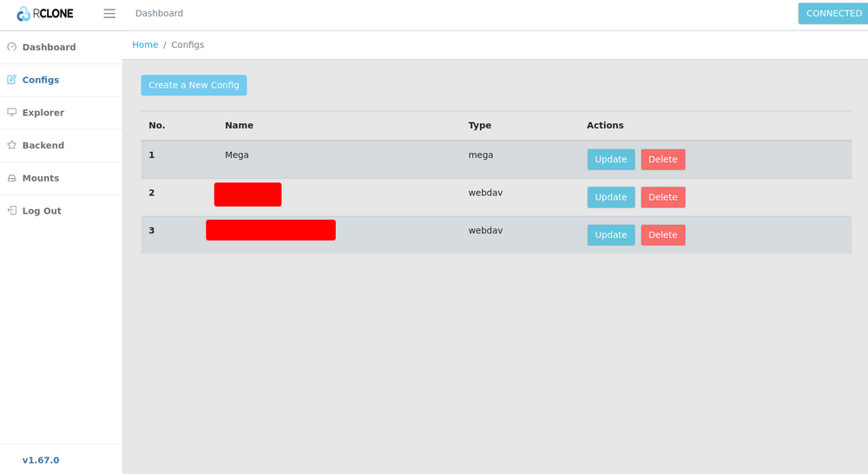Click the Explorer monitor icon
This screenshot has height=474, width=868.
pos(11,112)
